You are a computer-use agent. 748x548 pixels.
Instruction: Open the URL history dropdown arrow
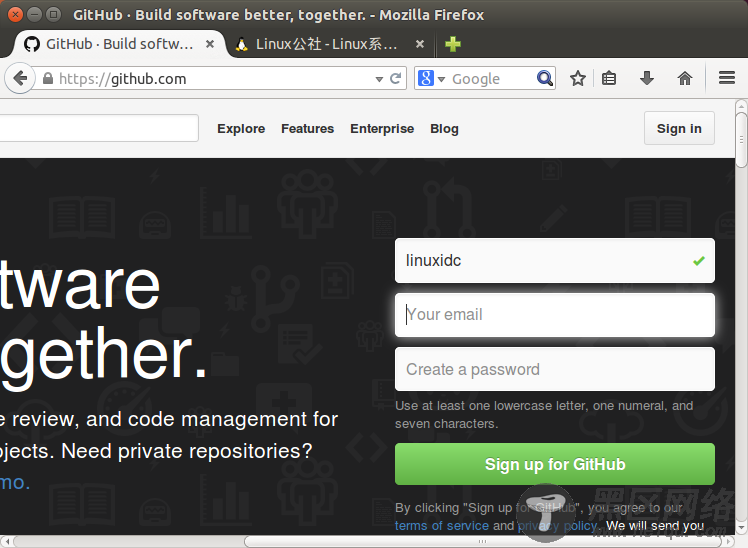click(379, 79)
